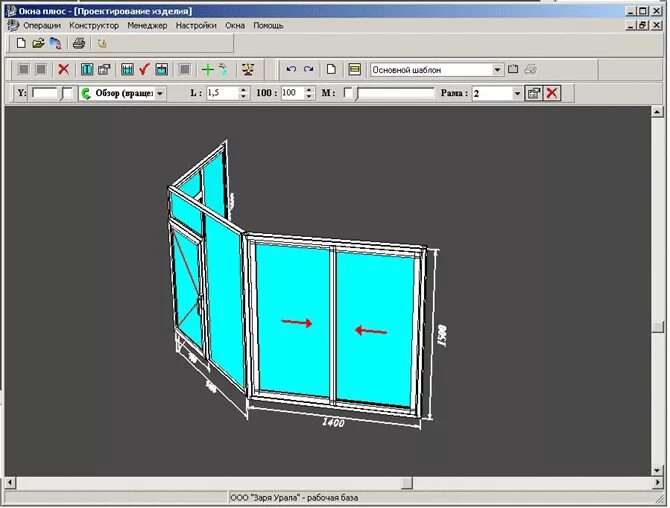Viewport: 670px width, 508px height.
Task: Toggle the M checkbox
Action: click(348, 93)
